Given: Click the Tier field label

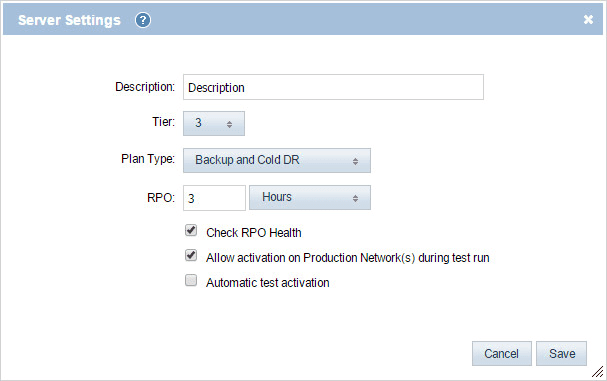Looking at the screenshot, I should [163, 122].
